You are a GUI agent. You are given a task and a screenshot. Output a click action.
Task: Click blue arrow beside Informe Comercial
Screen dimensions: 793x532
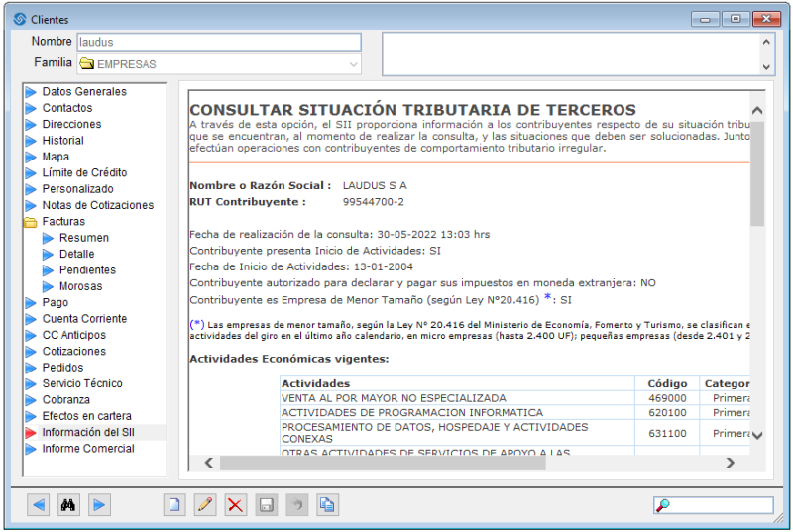tap(31, 449)
